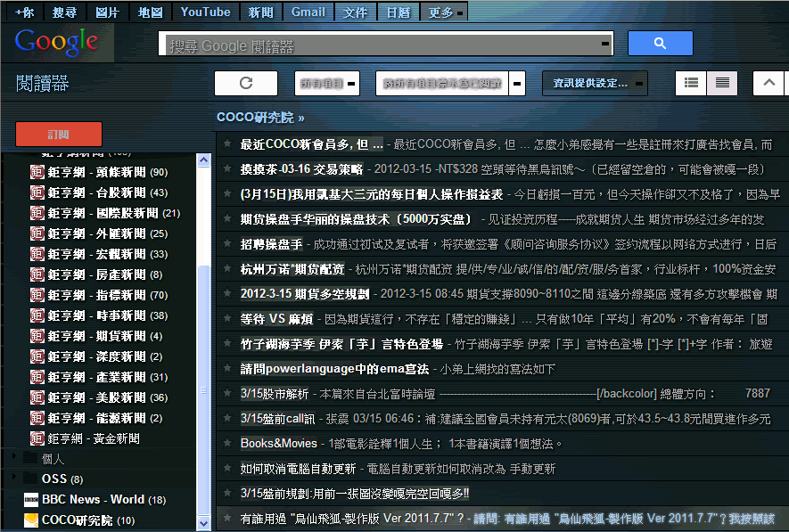
Task: Click the blue search magnifier button
Action: coord(661,44)
